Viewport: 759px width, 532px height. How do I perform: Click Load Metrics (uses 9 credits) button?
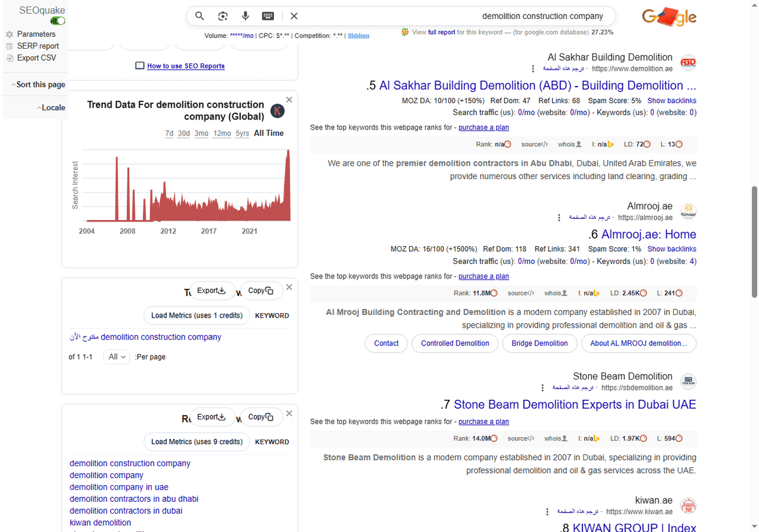coord(197,442)
